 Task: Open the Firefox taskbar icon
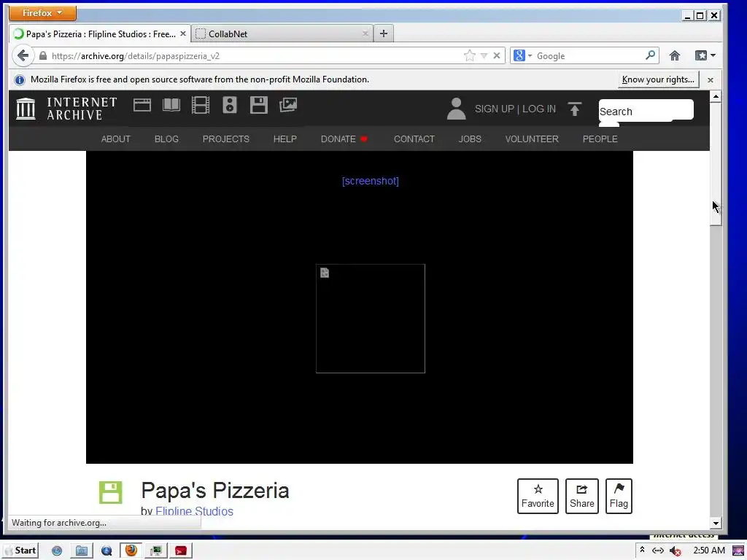click(131, 551)
